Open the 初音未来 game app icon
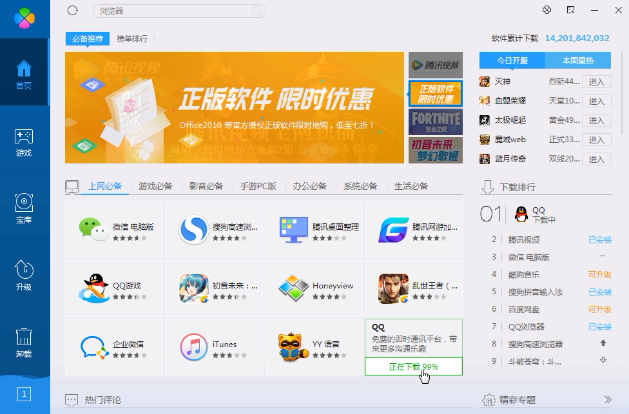 [x=194, y=288]
